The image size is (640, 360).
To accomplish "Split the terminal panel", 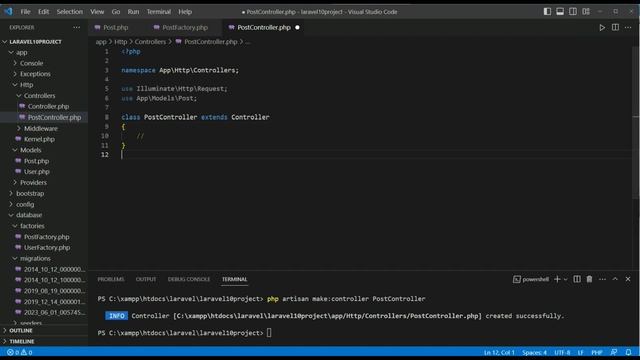I will 577,279.
